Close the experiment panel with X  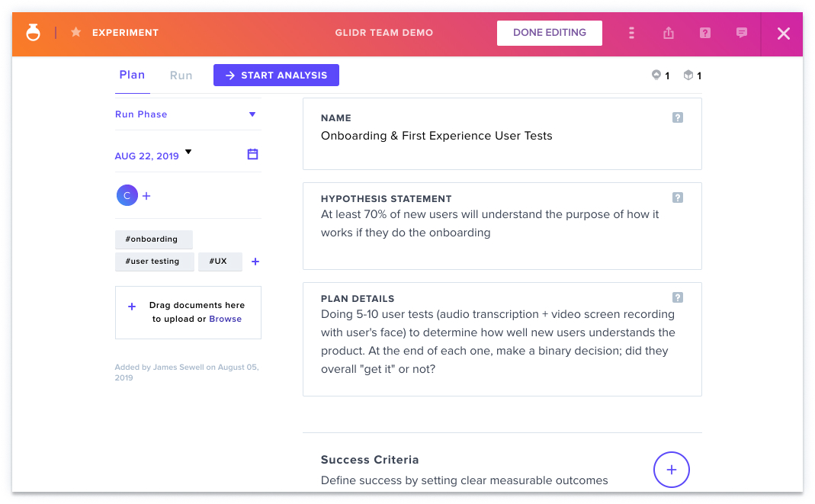pos(783,34)
